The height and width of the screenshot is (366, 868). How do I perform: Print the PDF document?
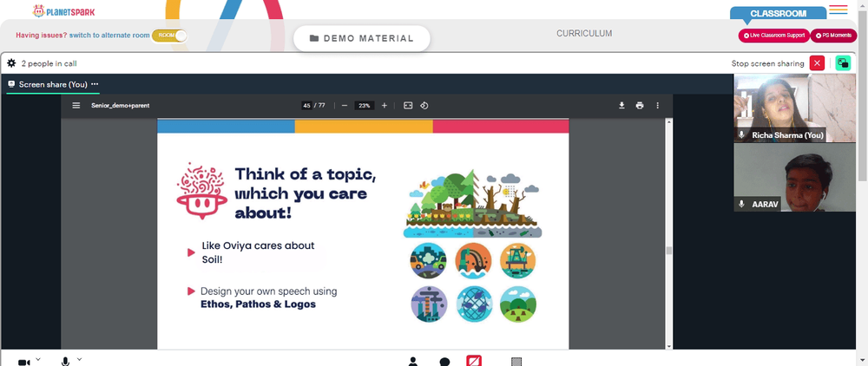(x=640, y=106)
